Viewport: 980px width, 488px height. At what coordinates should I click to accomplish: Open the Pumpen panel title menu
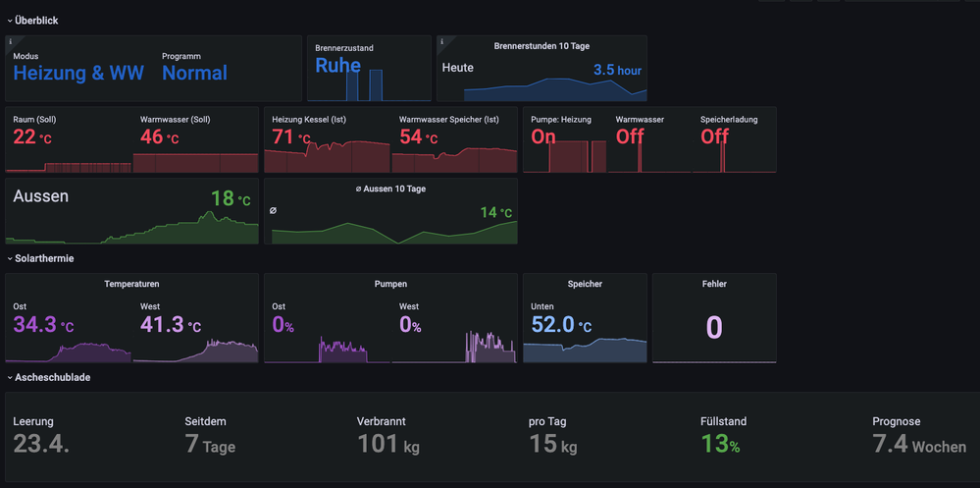pyautogui.click(x=390, y=284)
